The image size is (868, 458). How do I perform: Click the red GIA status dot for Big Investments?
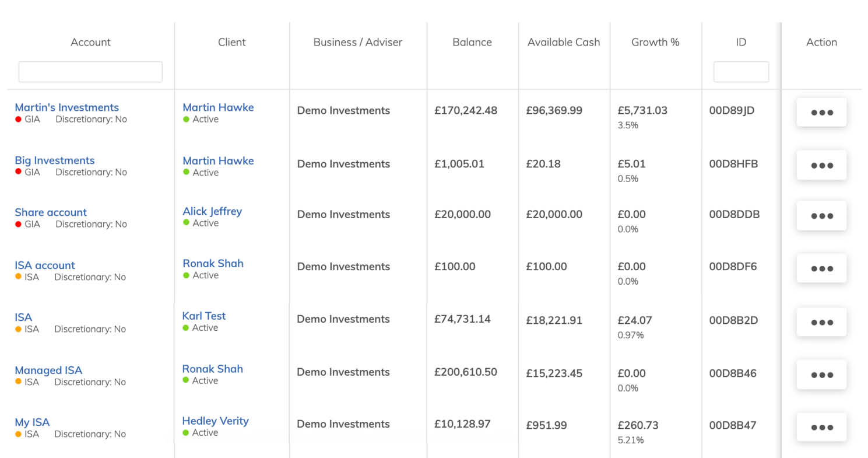click(x=17, y=172)
